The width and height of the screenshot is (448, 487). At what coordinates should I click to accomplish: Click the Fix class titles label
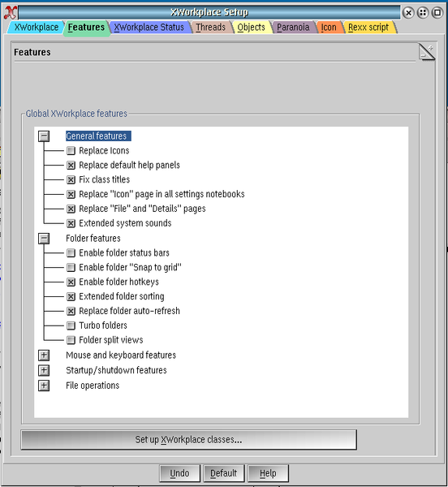coord(105,179)
